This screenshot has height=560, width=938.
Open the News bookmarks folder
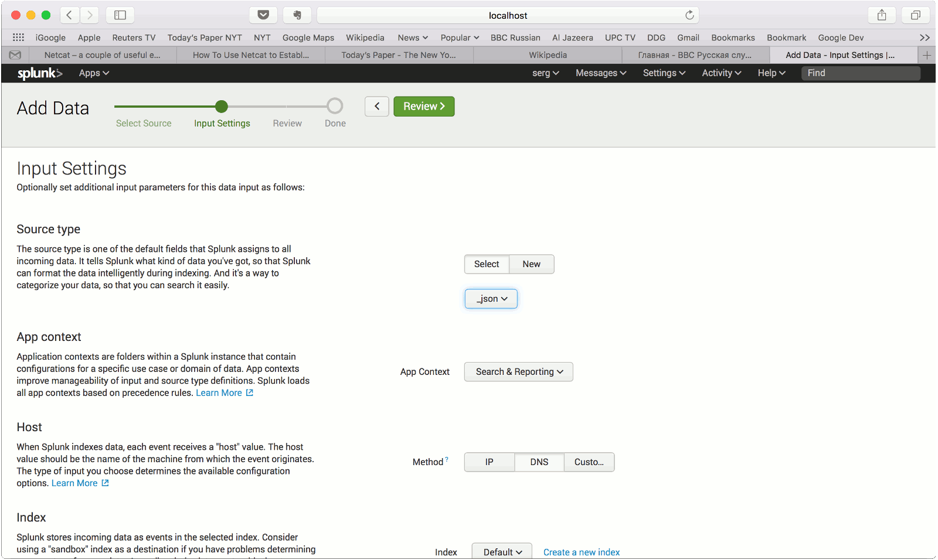pyautogui.click(x=413, y=37)
